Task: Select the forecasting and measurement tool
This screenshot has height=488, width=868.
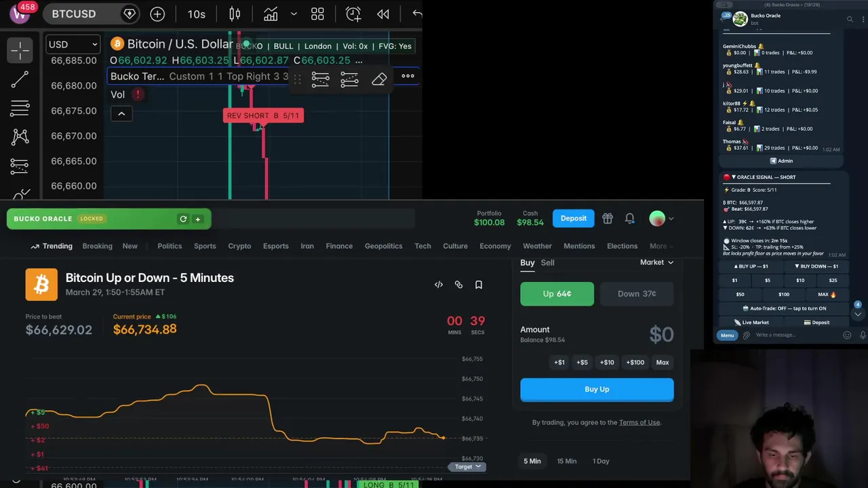Action: (x=20, y=165)
